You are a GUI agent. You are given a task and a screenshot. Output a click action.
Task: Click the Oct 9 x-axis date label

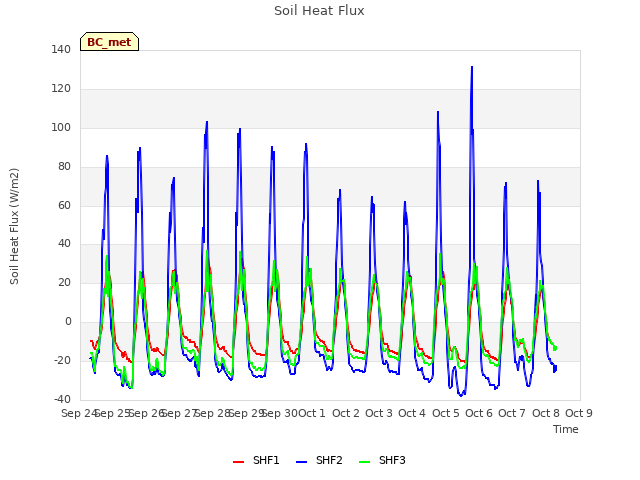(x=579, y=413)
